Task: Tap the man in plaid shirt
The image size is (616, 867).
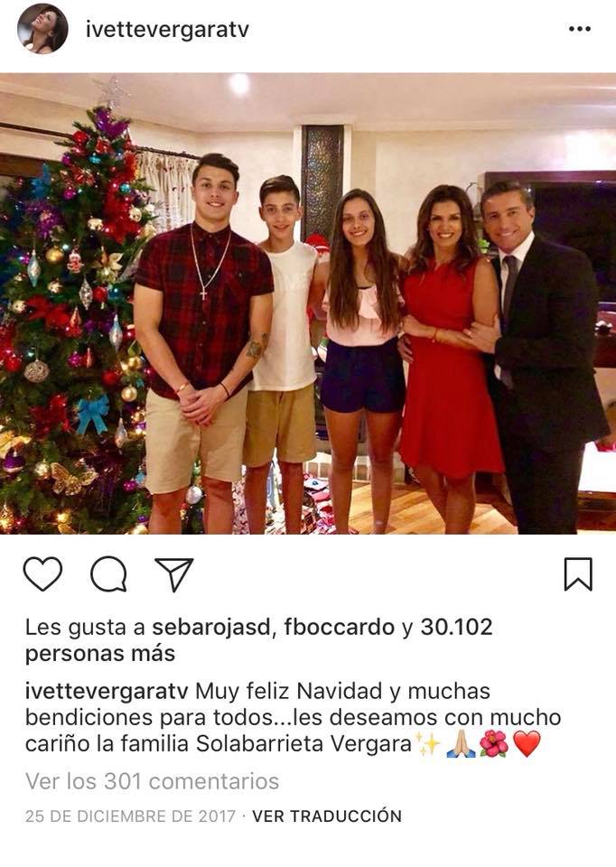Action: pyautogui.click(x=203, y=343)
